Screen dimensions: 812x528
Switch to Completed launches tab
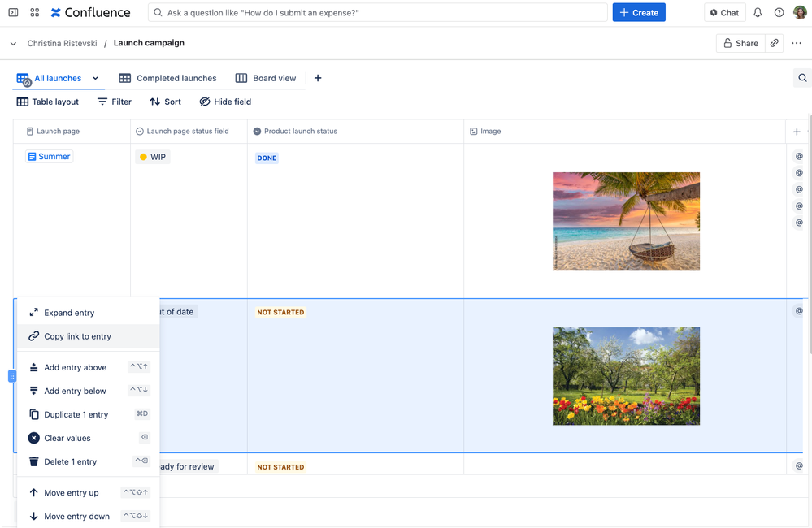tap(167, 78)
